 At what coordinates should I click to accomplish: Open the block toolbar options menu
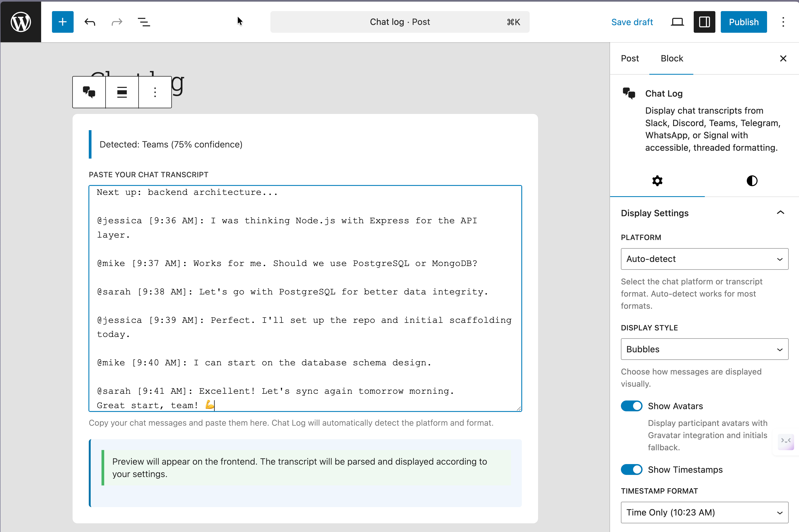pyautogui.click(x=155, y=92)
